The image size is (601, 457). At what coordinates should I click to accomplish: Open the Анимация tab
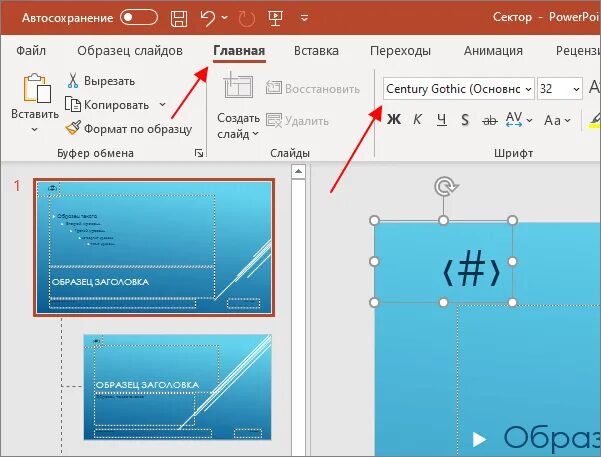pyautogui.click(x=493, y=51)
